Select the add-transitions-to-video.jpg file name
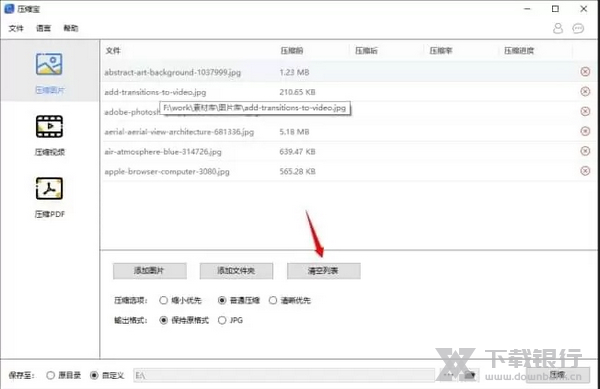This screenshot has height=389, width=600. tap(155, 92)
